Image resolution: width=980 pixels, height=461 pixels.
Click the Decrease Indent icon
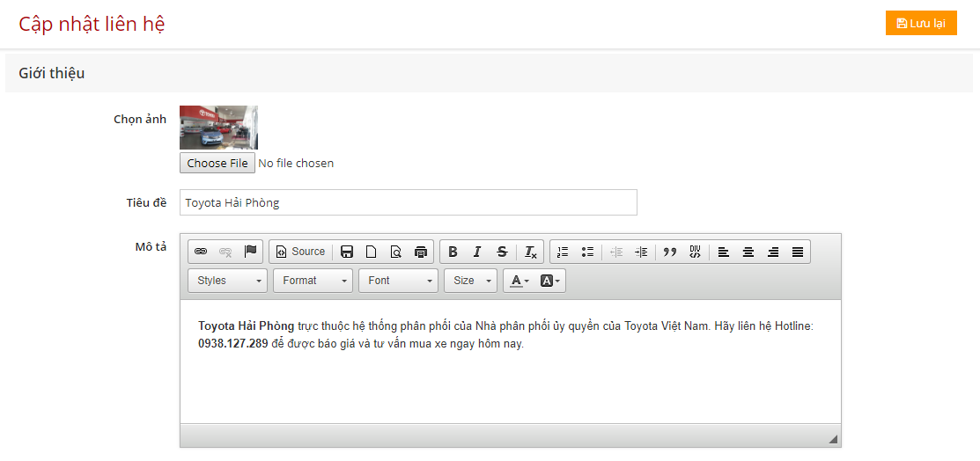pyautogui.click(x=616, y=251)
